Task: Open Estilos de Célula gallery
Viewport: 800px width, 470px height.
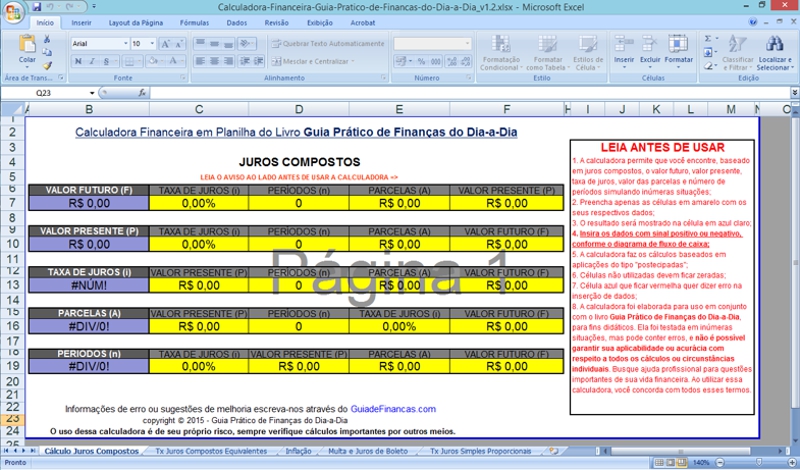Action: [588, 53]
